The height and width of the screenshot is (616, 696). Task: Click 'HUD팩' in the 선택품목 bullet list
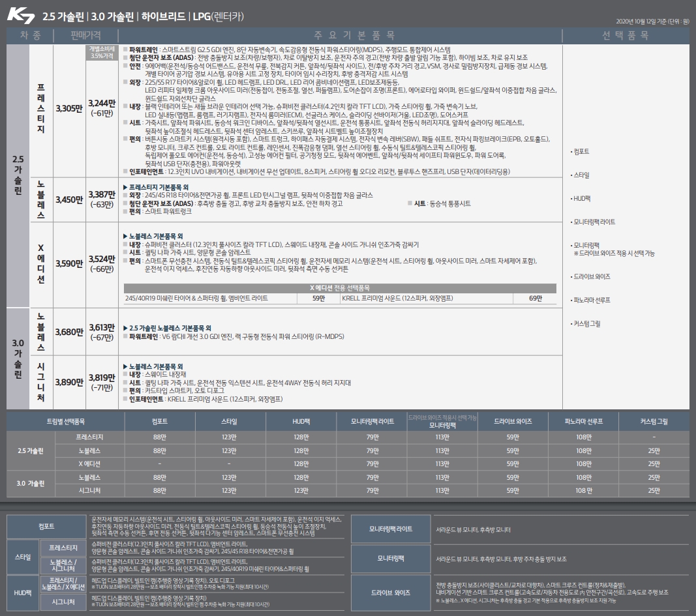tap(581, 199)
